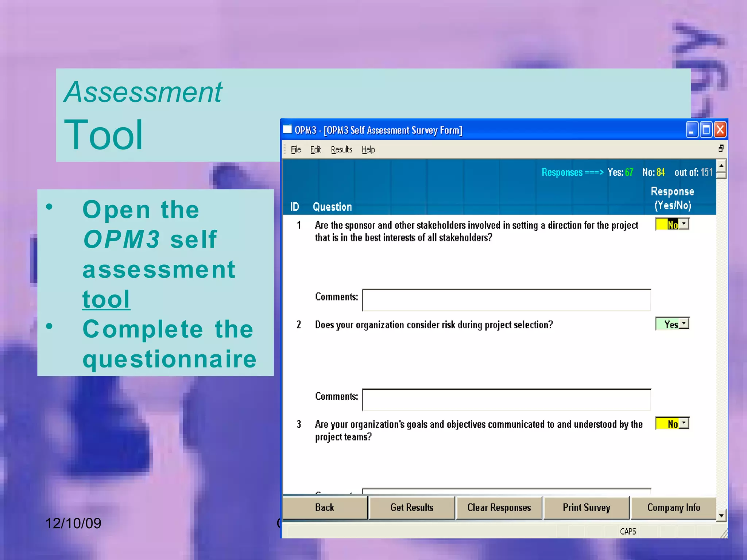Open the File menu
The width and height of the screenshot is (747, 560).
pos(296,149)
